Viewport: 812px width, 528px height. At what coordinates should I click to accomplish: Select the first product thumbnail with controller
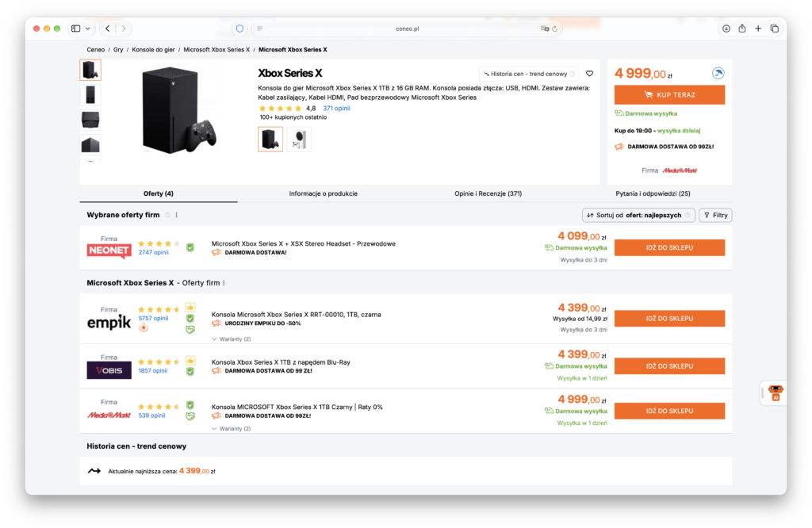tap(90, 70)
